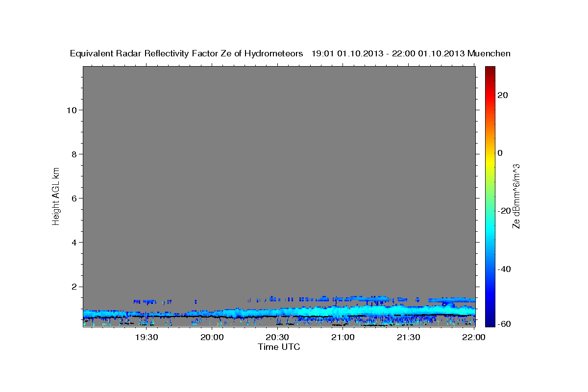This screenshot has width=588, height=392.
Task: Click the 'Ze dBmm^6/m^3' colorbar label
Action: point(515,196)
